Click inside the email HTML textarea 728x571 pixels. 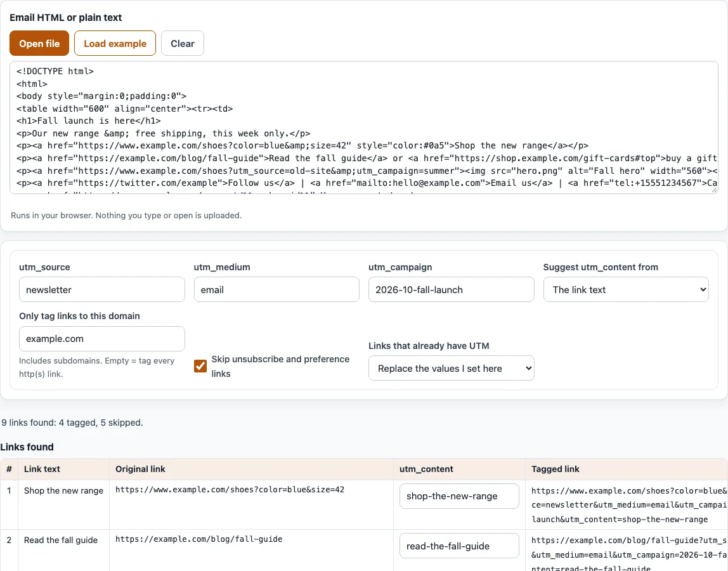(364, 128)
